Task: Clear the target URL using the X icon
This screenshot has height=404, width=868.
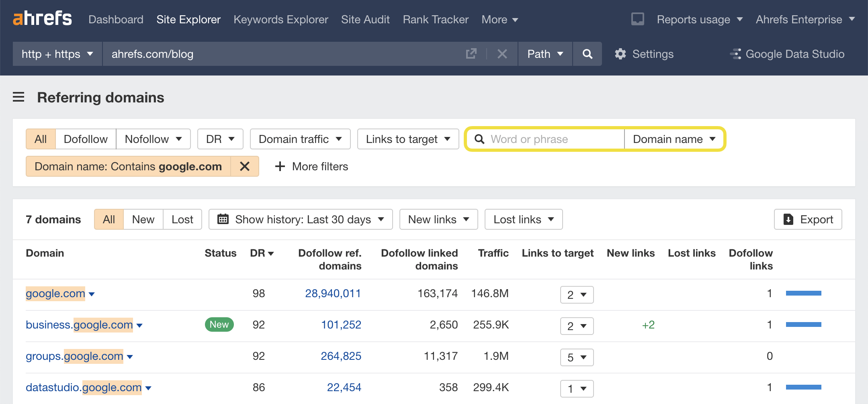Action: [x=502, y=54]
